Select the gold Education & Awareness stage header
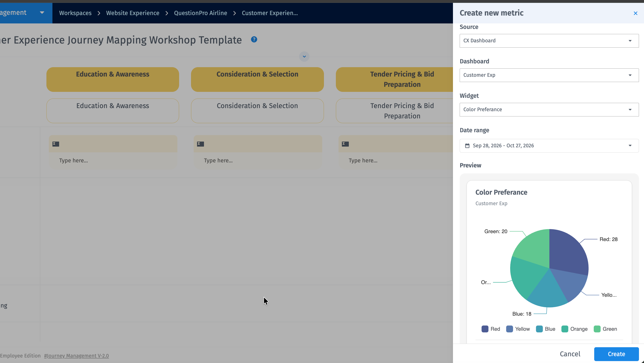This screenshot has width=644, height=363. [x=113, y=79]
